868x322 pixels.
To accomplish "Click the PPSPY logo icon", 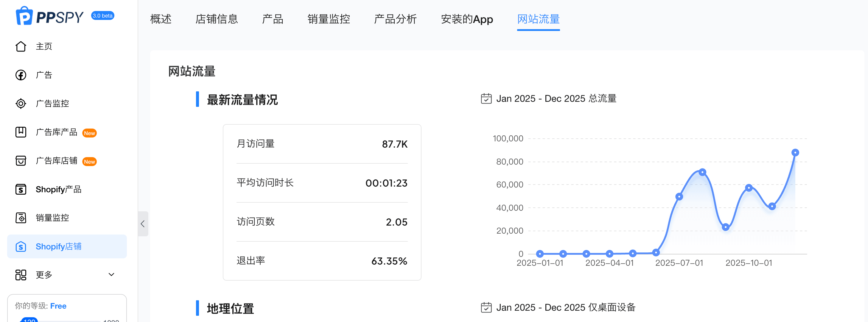I will [x=24, y=16].
